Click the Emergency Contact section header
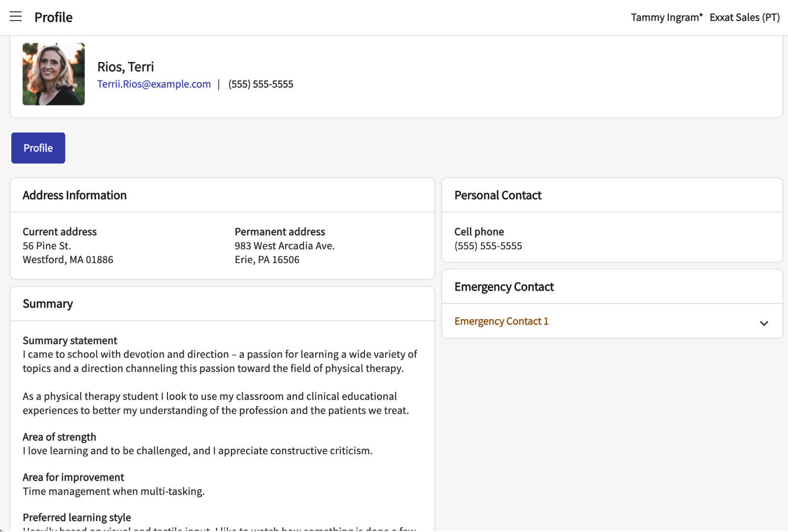The image size is (788, 532). pos(504,287)
